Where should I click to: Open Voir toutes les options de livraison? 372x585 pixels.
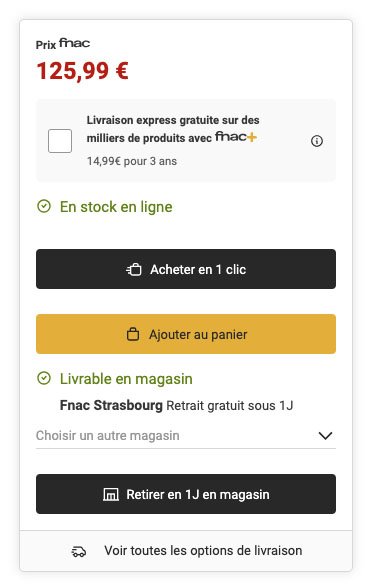click(x=186, y=551)
